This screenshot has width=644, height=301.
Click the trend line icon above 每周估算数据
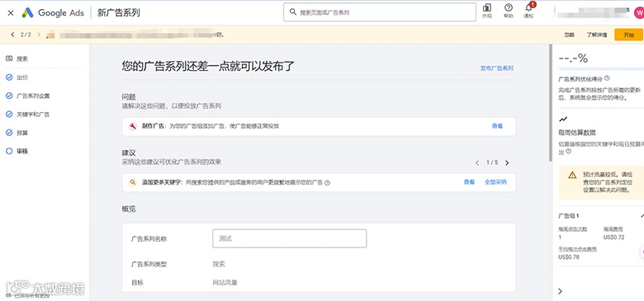click(x=563, y=120)
